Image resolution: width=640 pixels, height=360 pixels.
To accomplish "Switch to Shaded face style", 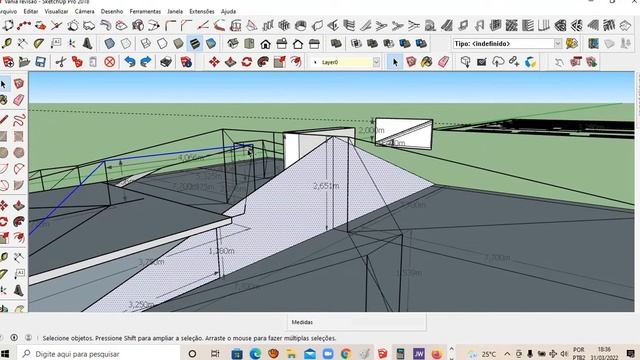I will [x=178, y=43].
